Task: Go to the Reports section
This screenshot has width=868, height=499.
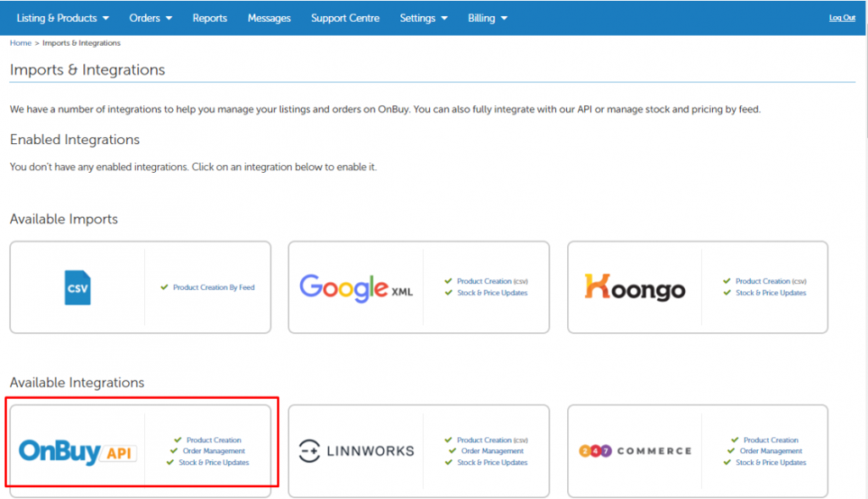Action: tap(209, 17)
